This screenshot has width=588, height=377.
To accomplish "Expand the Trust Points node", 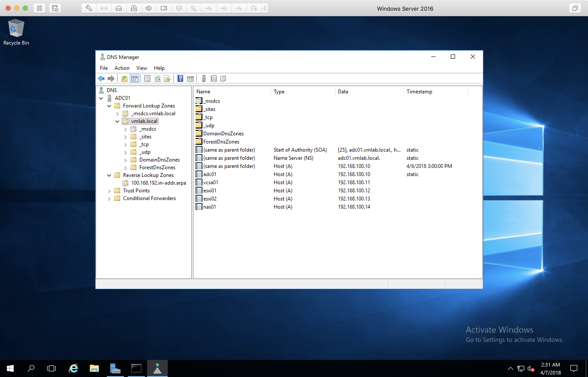I will (x=109, y=191).
